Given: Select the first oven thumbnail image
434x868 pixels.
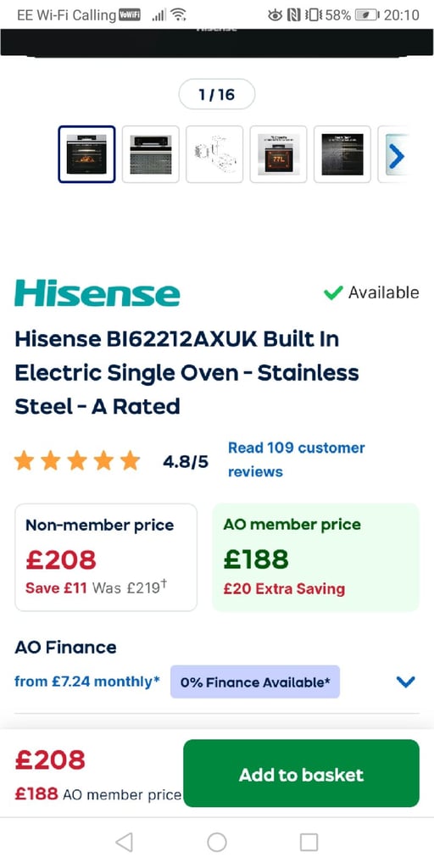Looking at the screenshot, I should (x=87, y=154).
